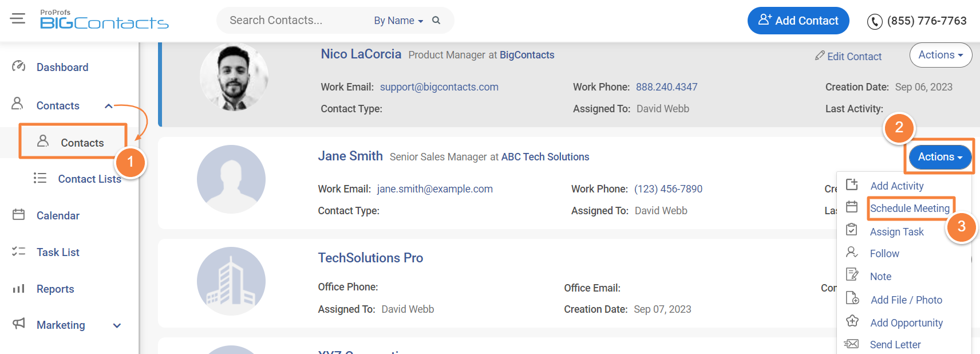Click Jane Smith's avatar placeholder
Screen dimensions: 980x354
pyautogui.click(x=231, y=179)
